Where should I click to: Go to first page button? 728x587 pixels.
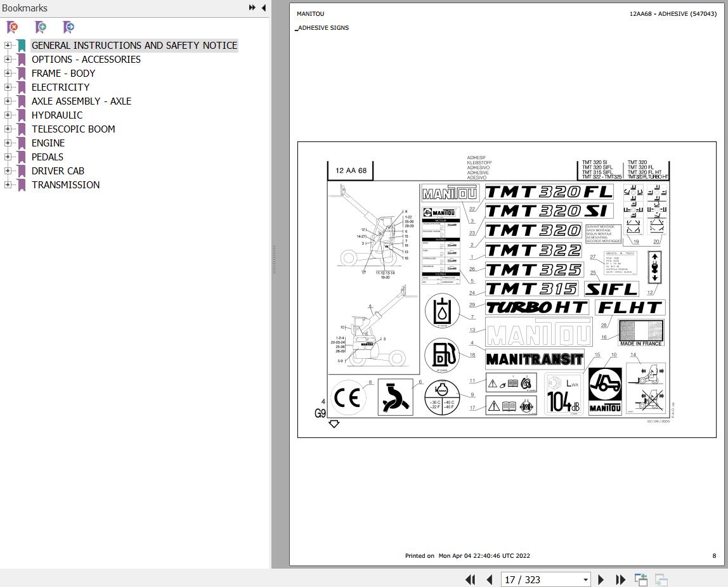(470, 579)
